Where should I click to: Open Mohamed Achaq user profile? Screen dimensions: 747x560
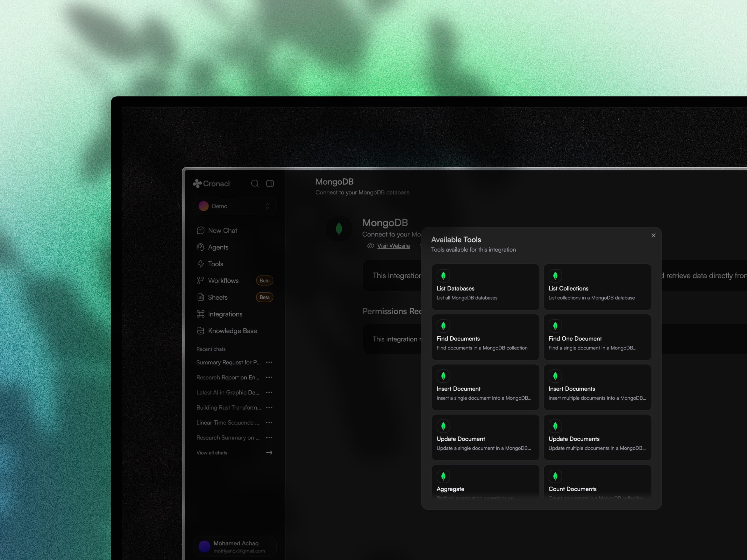pyautogui.click(x=235, y=547)
